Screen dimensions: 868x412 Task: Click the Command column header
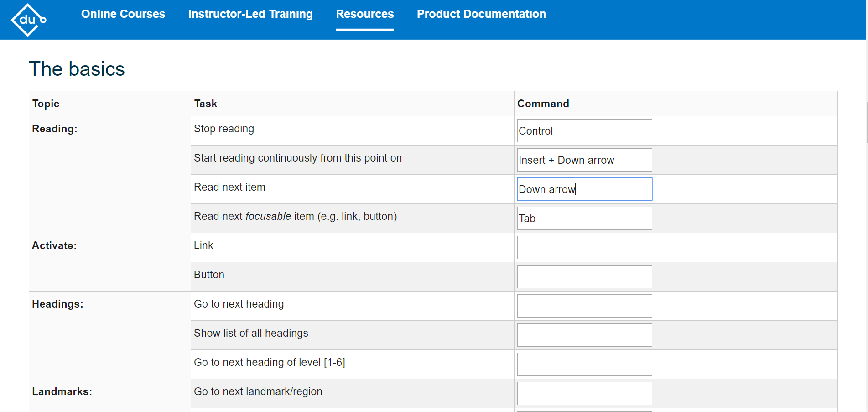(x=543, y=104)
